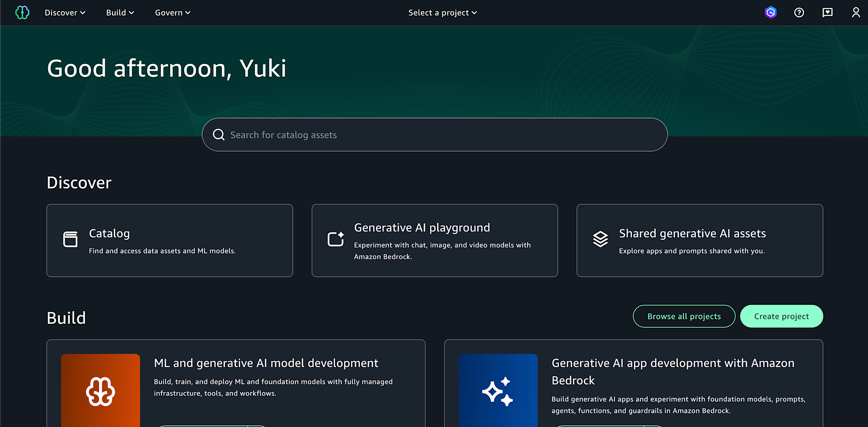Open the feedback speech bubble icon

[x=828, y=13]
